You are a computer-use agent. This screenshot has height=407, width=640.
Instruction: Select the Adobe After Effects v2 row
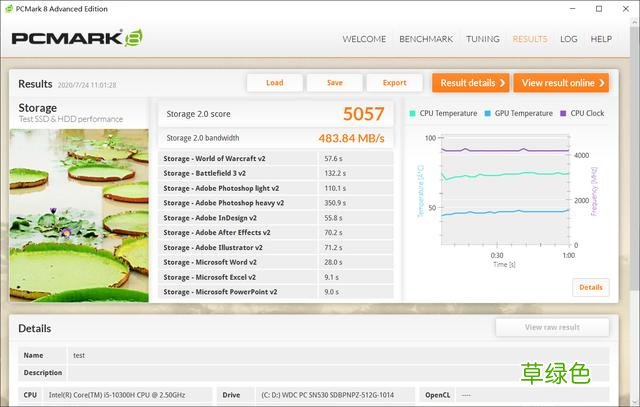[276, 233]
